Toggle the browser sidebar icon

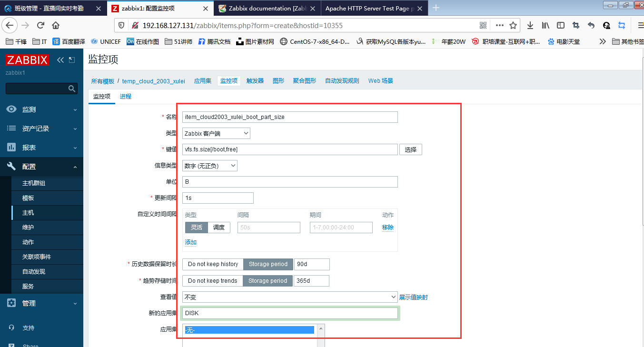pyautogui.click(x=561, y=25)
